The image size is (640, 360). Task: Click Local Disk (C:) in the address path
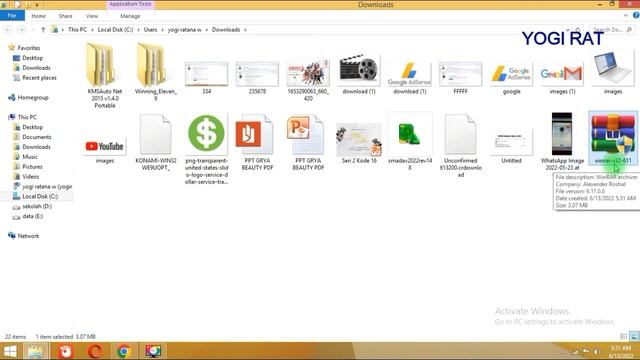pos(115,29)
